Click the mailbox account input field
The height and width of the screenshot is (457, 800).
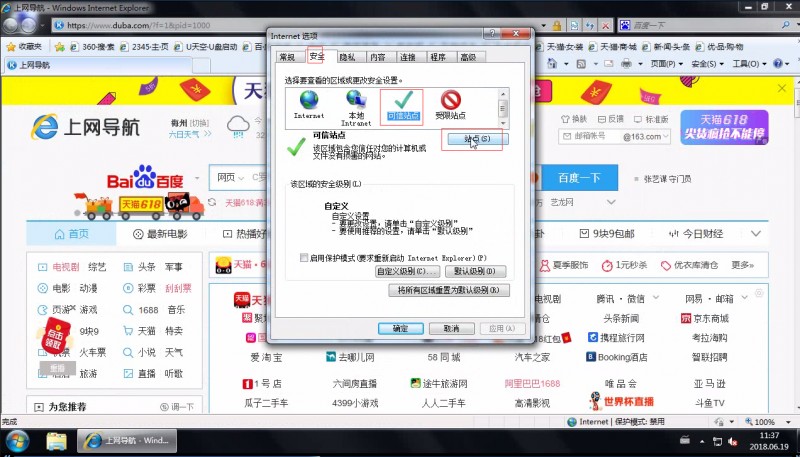[x=589, y=136]
